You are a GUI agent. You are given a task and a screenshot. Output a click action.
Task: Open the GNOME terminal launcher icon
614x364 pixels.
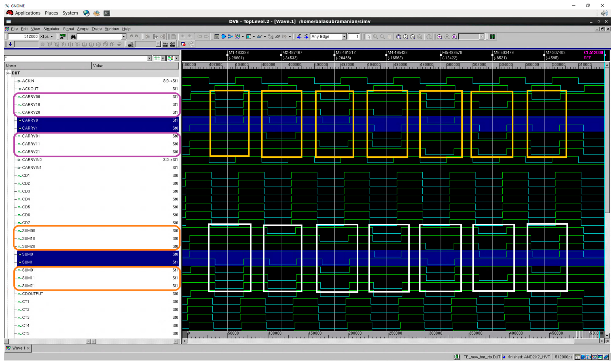pyautogui.click(x=107, y=13)
